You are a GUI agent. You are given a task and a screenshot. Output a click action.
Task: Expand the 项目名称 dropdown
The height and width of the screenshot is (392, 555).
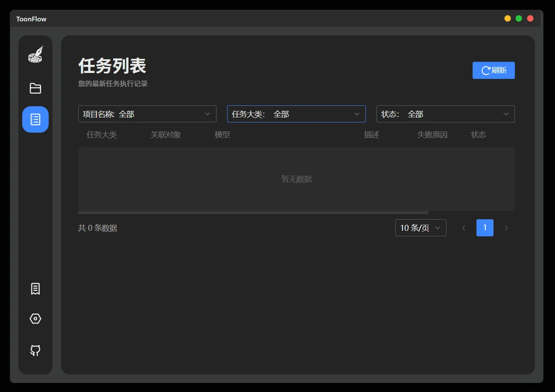[x=147, y=114]
